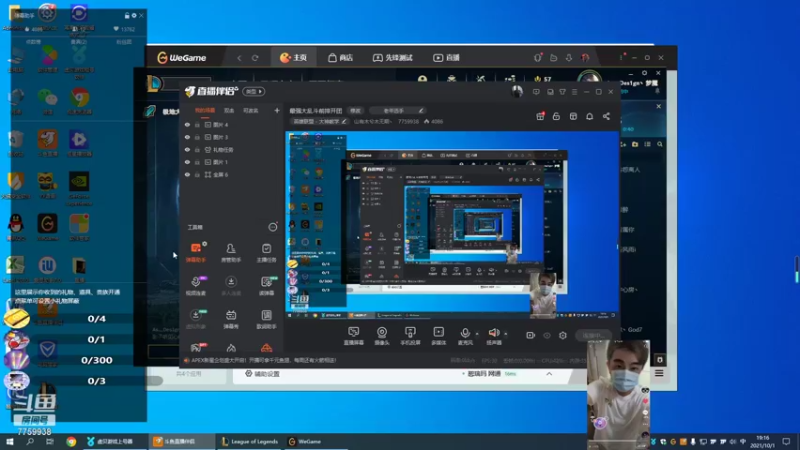Open the 视频连麦 microphone tool
800x450 pixels.
[x=195, y=286]
